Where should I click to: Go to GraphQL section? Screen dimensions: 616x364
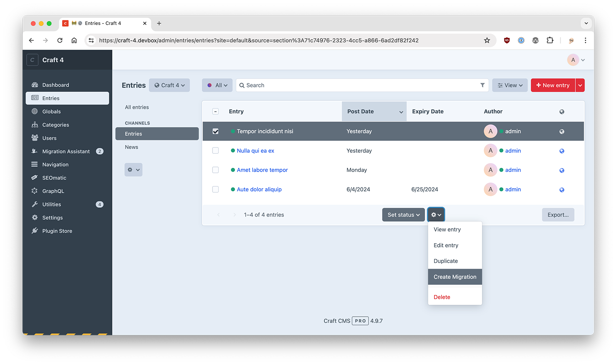click(x=53, y=191)
